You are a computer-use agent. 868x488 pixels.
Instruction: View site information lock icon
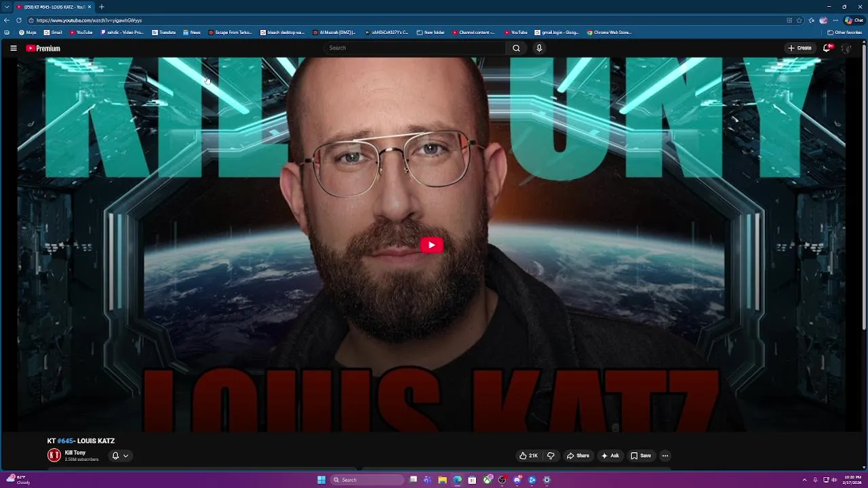[31, 20]
